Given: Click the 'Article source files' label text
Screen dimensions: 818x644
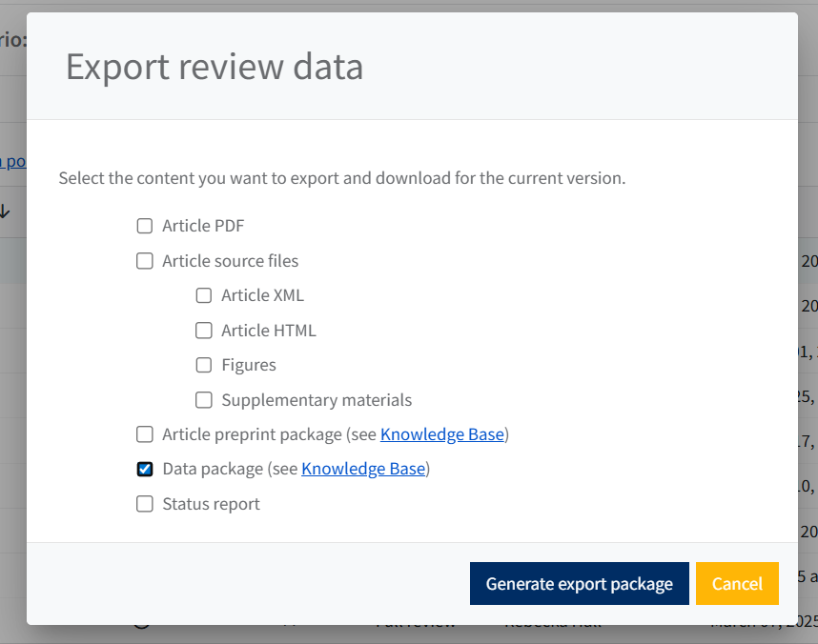Looking at the screenshot, I should point(230,261).
